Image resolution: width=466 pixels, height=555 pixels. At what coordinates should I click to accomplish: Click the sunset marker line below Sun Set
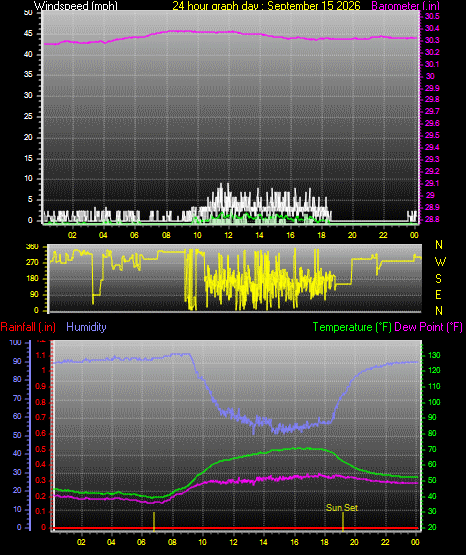pyautogui.click(x=343, y=522)
